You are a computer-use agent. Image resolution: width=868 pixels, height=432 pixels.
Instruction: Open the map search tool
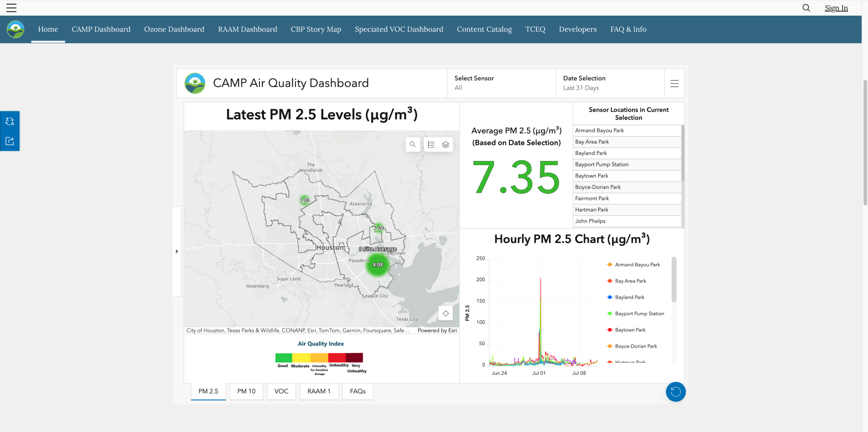click(x=412, y=144)
